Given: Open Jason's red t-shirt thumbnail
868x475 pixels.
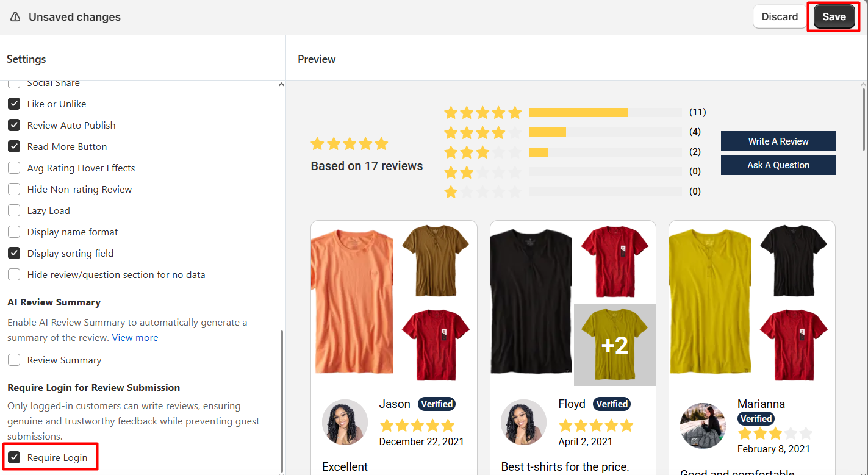Looking at the screenshot, I should tap(436, 345).
